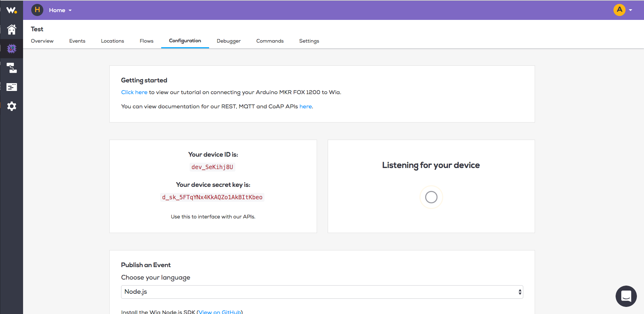Follow the Click here tutorial link

click(134, 92)
